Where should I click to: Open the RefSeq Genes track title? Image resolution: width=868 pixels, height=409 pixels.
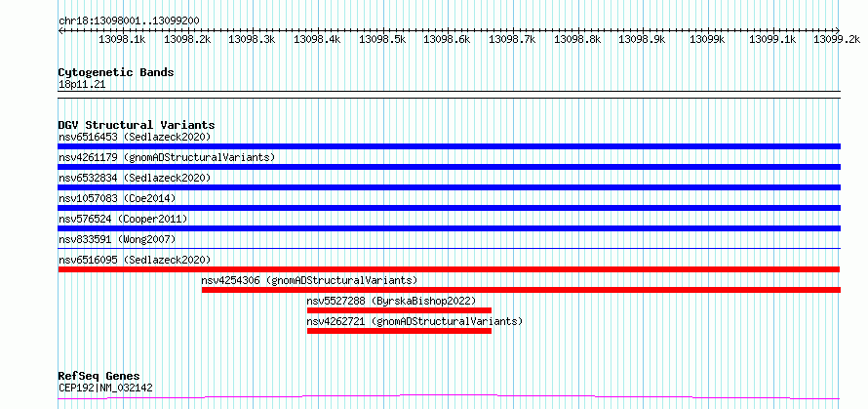99,377
